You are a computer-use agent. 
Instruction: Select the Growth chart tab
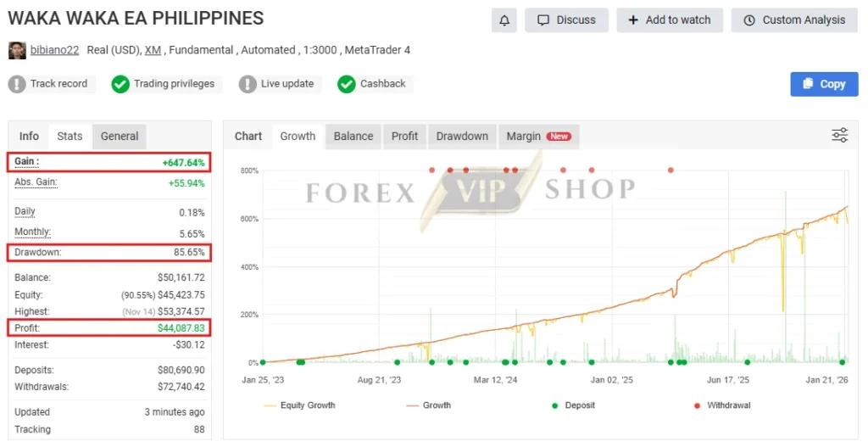[298, 137]
